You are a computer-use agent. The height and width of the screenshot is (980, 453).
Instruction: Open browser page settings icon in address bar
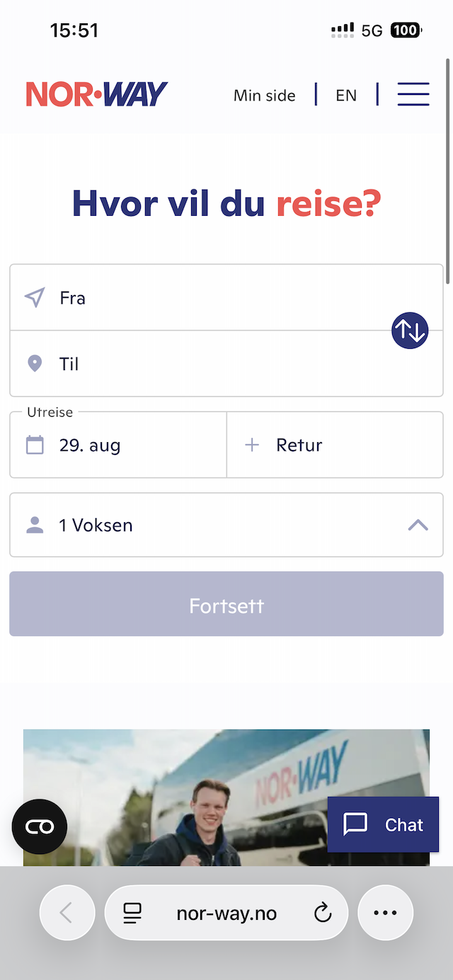coord(132,913)
